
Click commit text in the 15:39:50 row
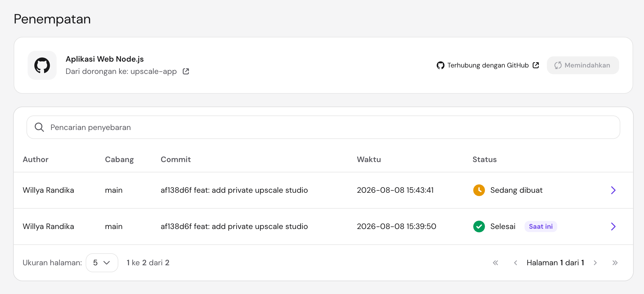[234, 226]
